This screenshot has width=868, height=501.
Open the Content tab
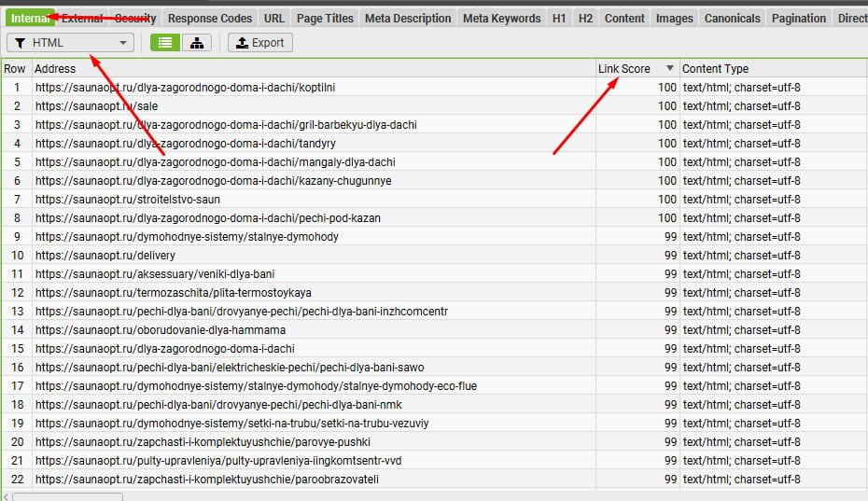[624, 19]
